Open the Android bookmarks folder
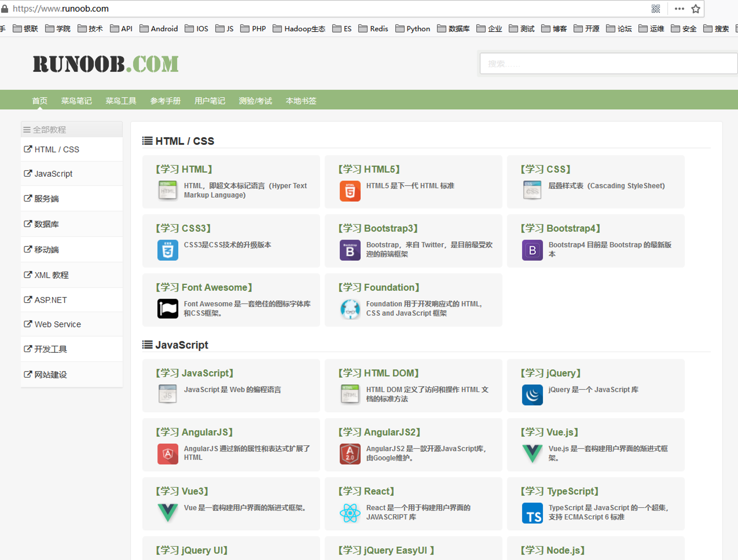This screenshot has width=738, height=560. click(x=159, y=29)
